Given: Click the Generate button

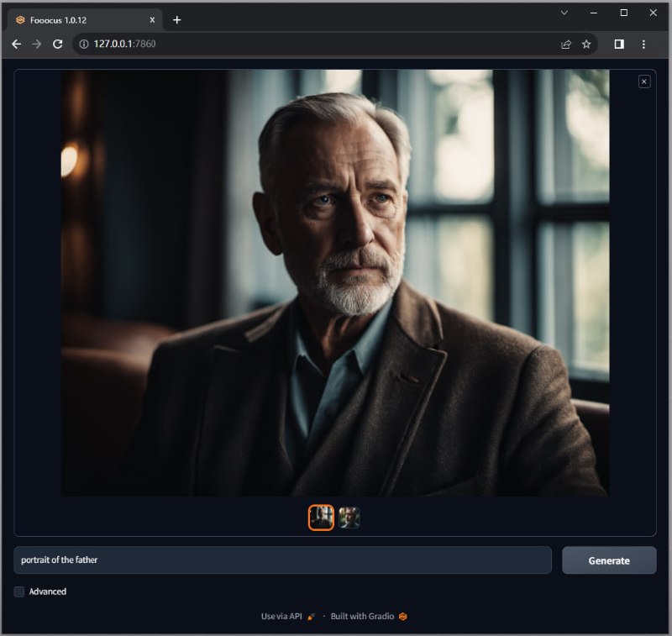Looking at the screenshot, I should pos(609,560).
